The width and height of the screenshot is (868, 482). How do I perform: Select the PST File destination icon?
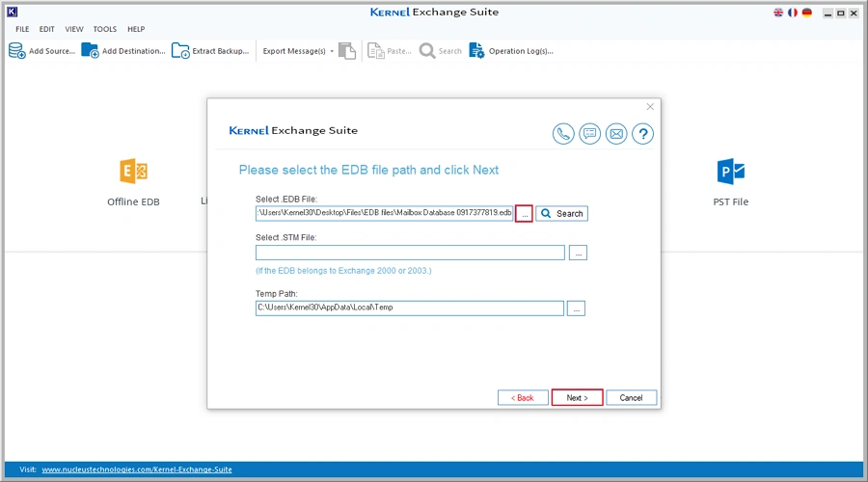(731, 172)
